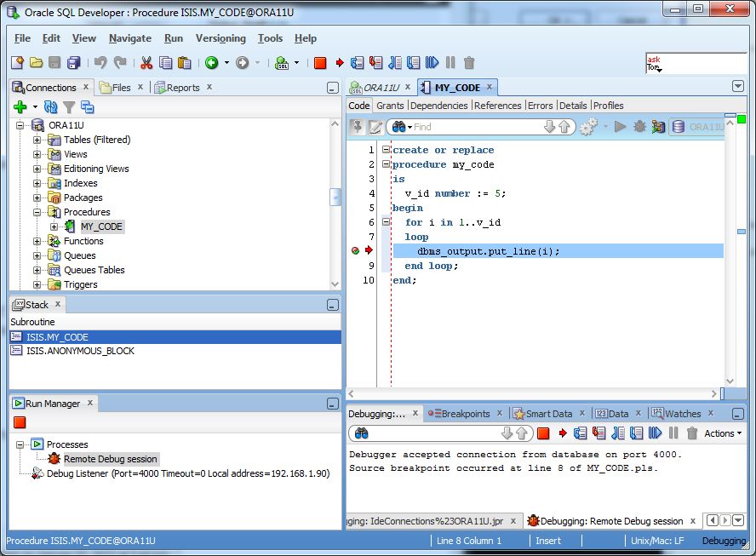Click the Resume icon in Debugging panel toolbar
756x556 pixels.
(655, 433)
